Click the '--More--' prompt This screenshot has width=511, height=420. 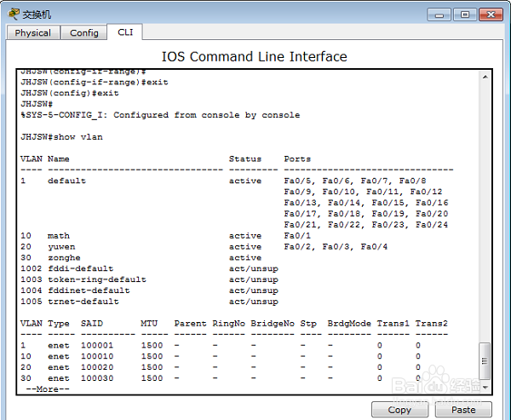[x=48, y=389]
